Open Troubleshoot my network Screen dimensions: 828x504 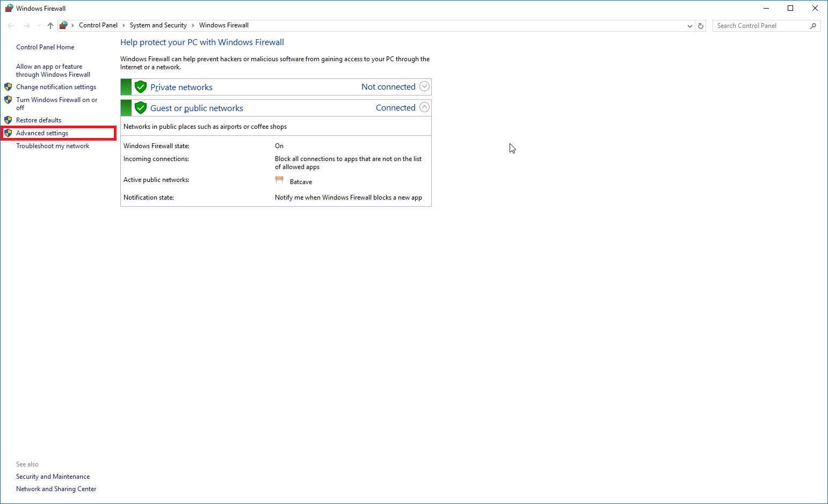click(x=53, y=146)
